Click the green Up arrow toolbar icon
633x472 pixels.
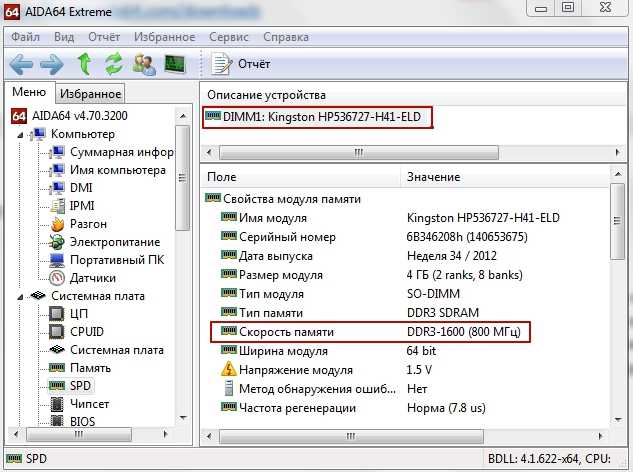click(84, 64)
